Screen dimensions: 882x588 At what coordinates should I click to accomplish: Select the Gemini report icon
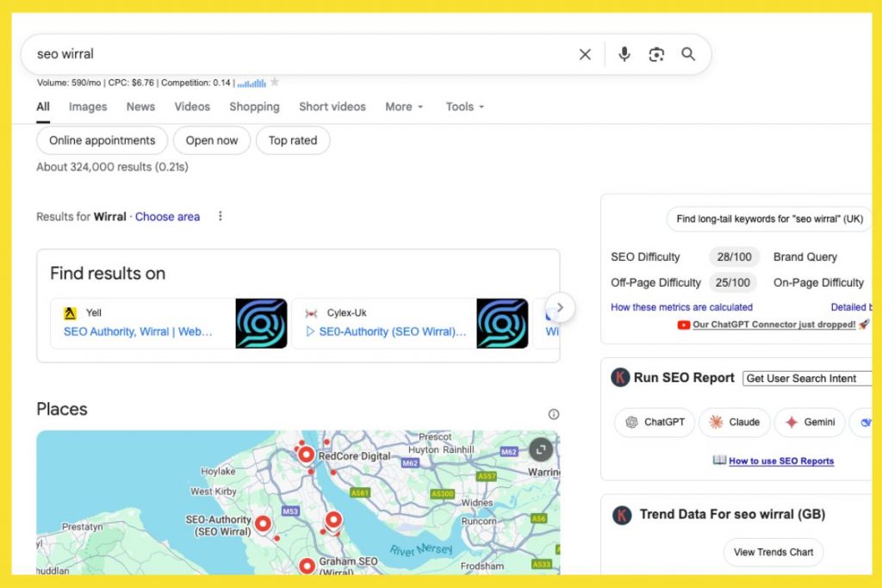click(x=790, y=423)
